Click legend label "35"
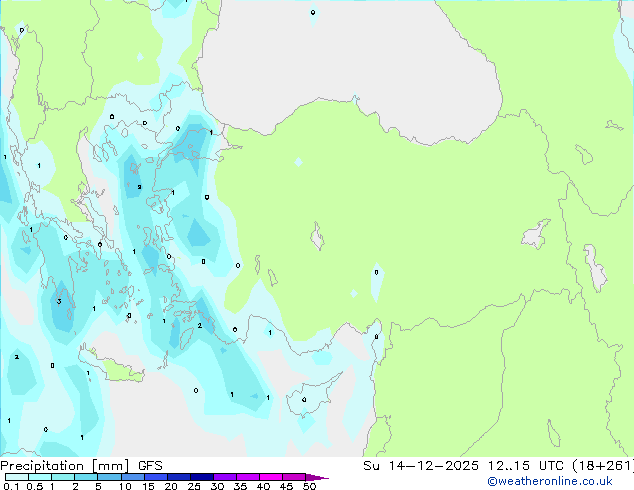This screenshot has height=490, width=634. click(240, 486)
